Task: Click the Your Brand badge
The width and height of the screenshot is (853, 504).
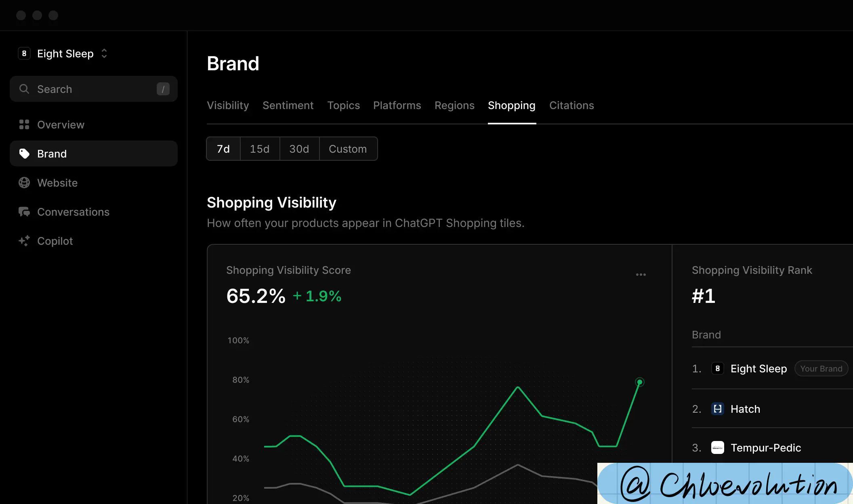Action: pos(821,368)
